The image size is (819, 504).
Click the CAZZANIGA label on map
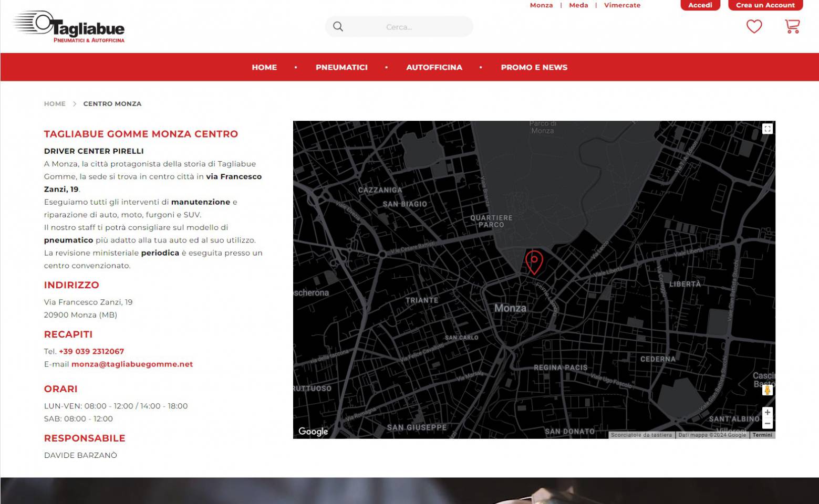[x=380, y=190]
